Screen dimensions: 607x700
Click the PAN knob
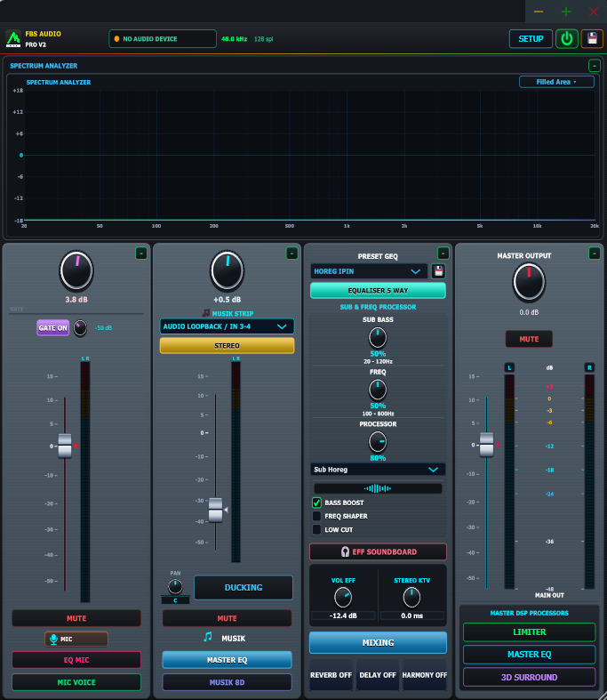(x=175, y=586)
